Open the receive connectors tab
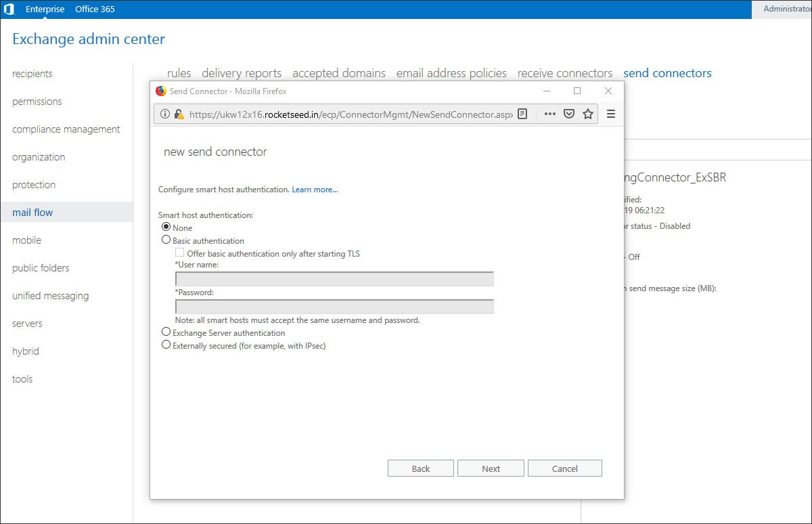Viewport: 812px width, 524px height. 564,73
